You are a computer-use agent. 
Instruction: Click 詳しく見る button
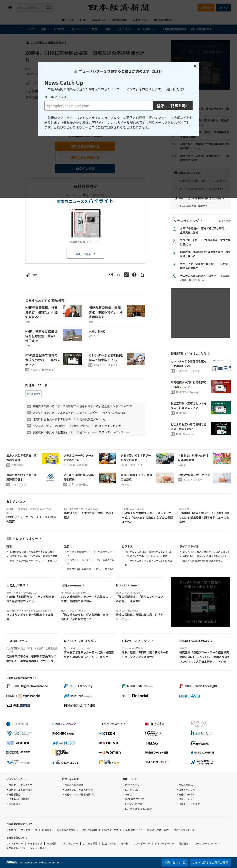coord(85,254)
